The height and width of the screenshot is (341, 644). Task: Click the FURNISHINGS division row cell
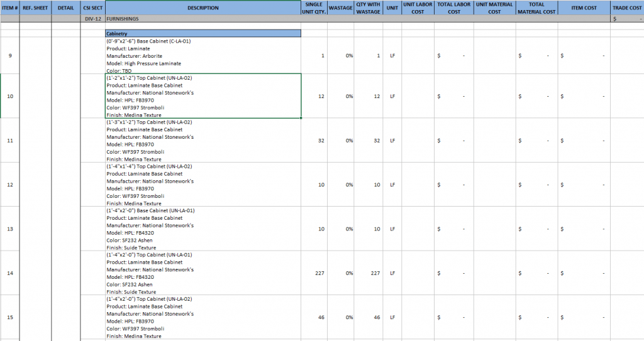pyautogui.click(x=203, y=19)
